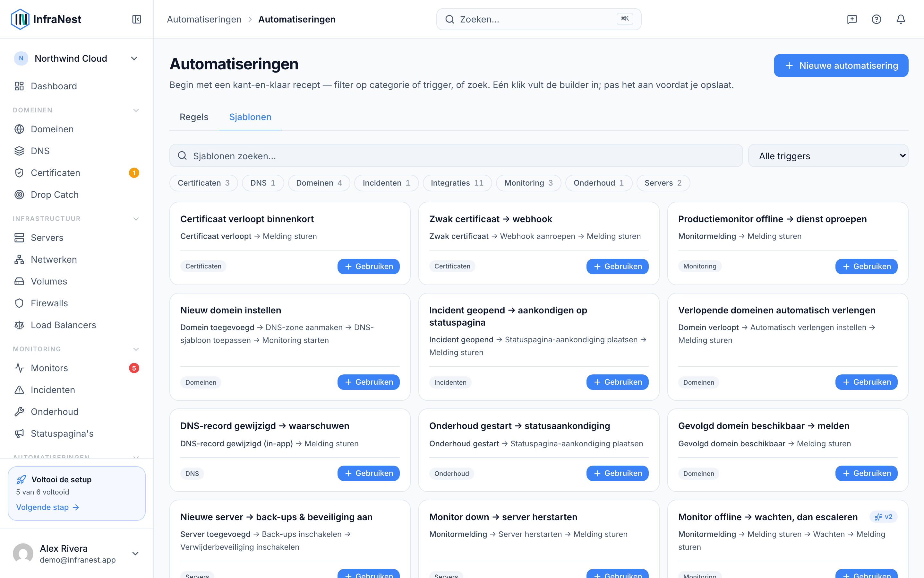Screen dimensions: 924x578
Task: Click the Alex Rivera avatar
Action: (x=23, y=554)
